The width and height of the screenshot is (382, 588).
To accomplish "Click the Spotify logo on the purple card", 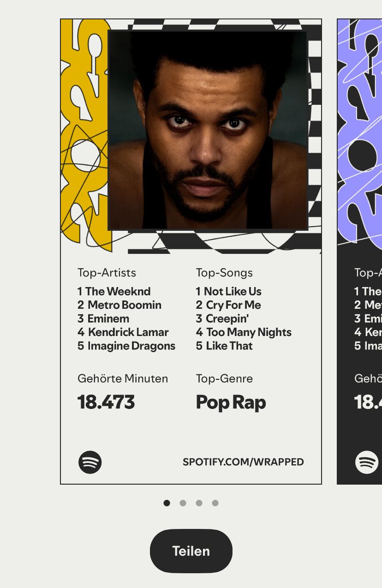I will 366,462.
